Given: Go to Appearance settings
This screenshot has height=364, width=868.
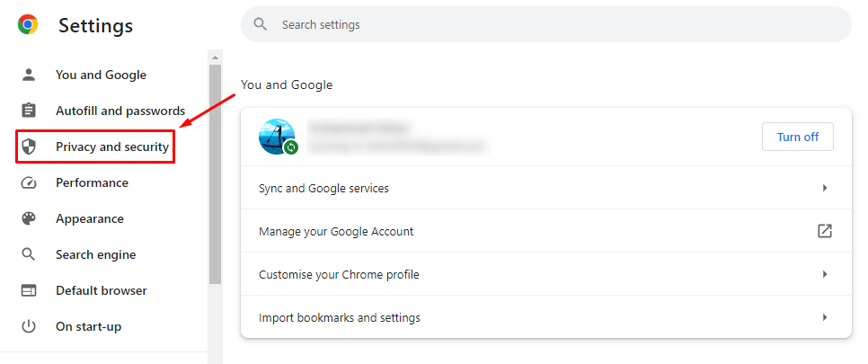Looking at the screenshot, I should pos(90,218).
